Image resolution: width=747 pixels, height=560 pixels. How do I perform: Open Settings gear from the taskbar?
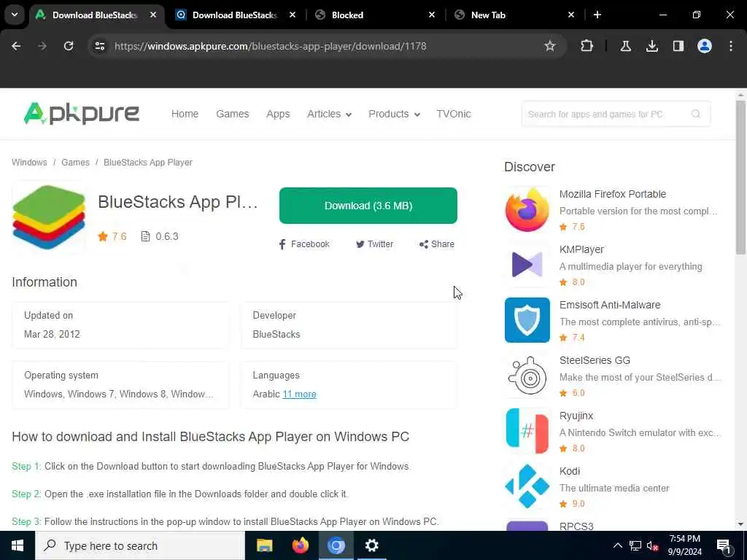(371, 545)
